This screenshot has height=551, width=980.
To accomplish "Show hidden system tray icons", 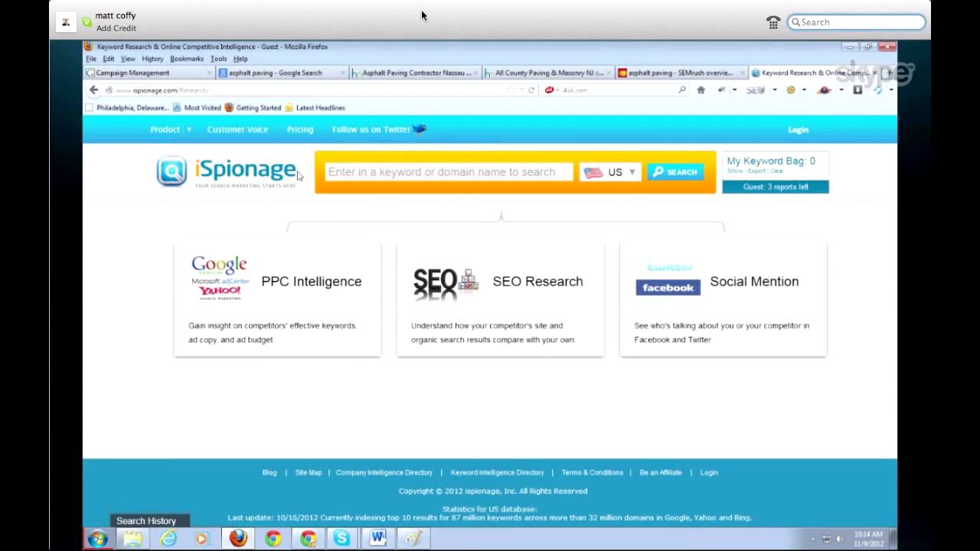I will click(x=812, y=539).
